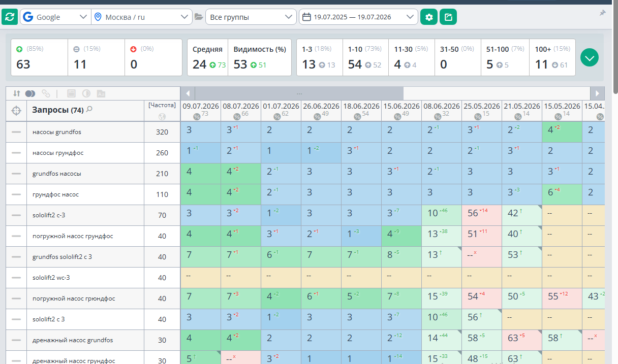Image resolution: width=618 pixels, height=364 pixels.
Task: Open the Google search engine dropdown
Action: (x=55, y=17)
